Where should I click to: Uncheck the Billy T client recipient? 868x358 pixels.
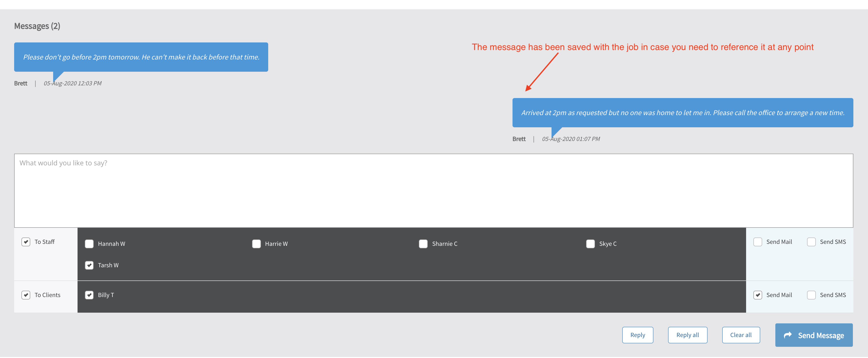coord(89,295)
